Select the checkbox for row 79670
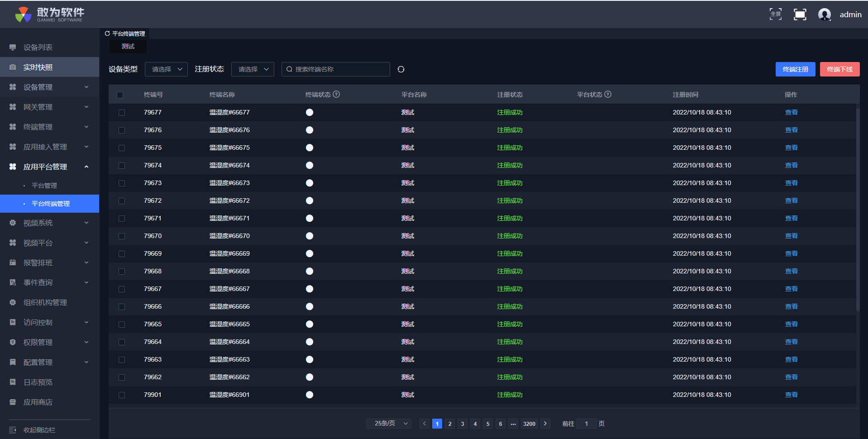The image size is (868, 439). pyautogui.click(x=121, y=236)
